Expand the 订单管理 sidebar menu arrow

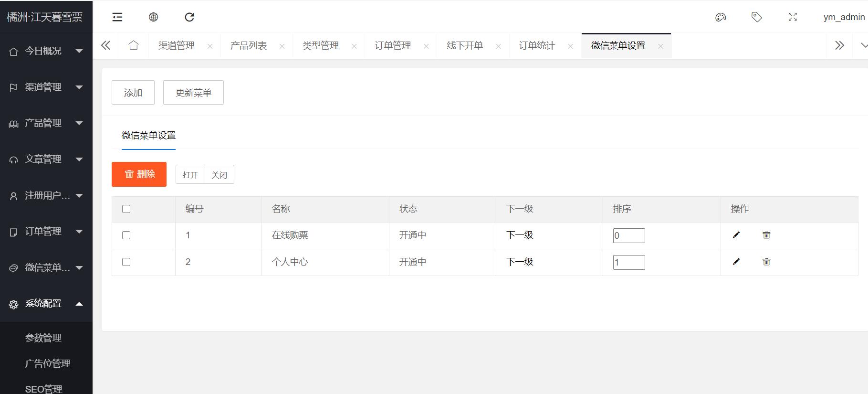tap(79, 231)
